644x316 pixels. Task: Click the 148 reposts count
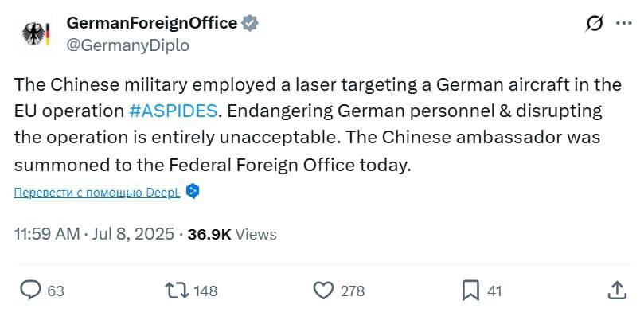(205, 291)
